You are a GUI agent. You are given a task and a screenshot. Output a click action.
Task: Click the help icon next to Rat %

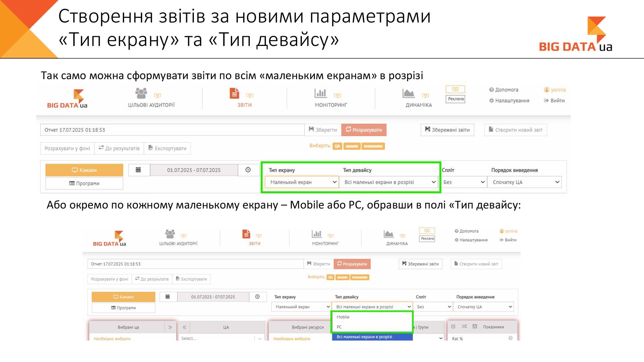tap(511, 338)
